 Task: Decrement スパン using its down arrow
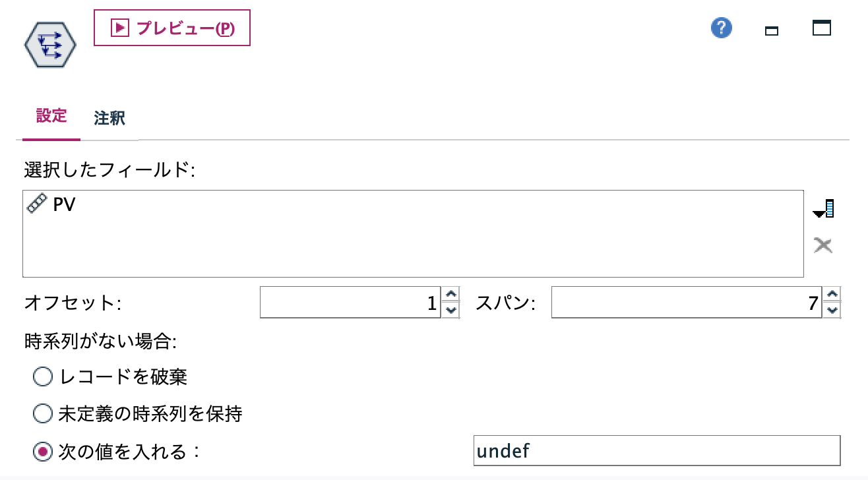[x=832, y=311]
